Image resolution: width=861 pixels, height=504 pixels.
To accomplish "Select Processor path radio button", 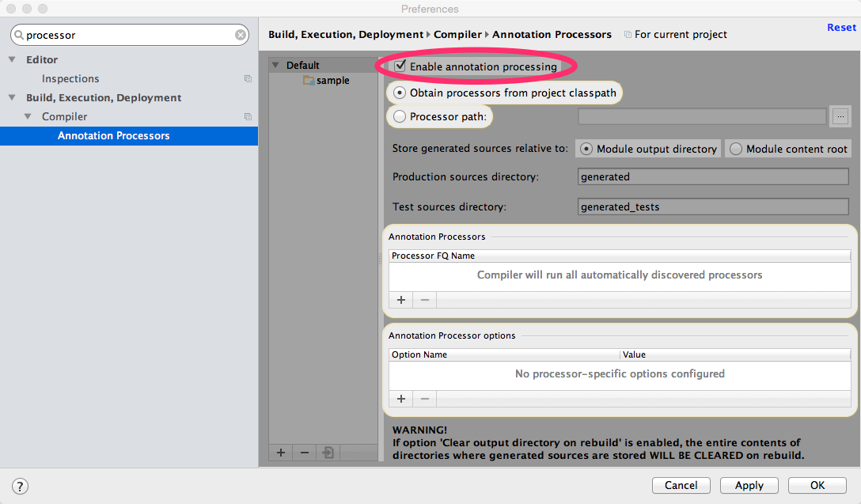I will (x=400, y=116).
